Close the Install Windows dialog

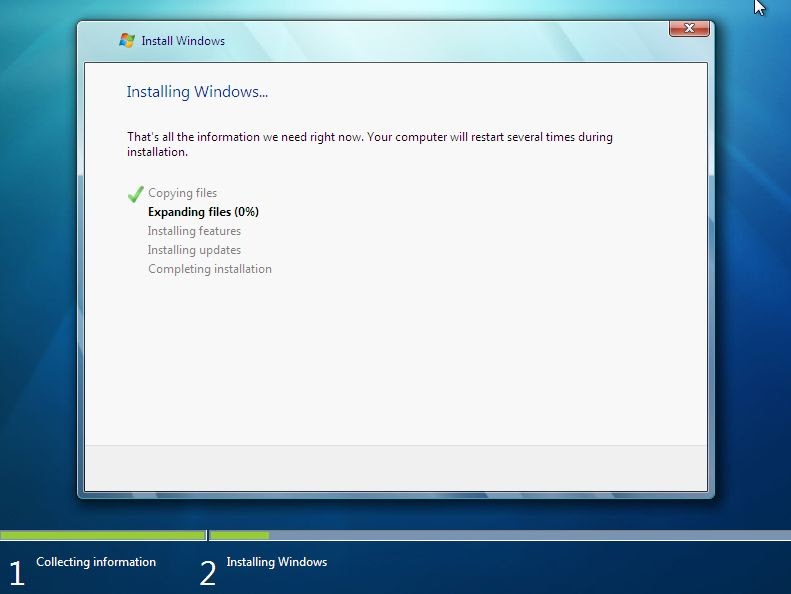click(689, 28)
